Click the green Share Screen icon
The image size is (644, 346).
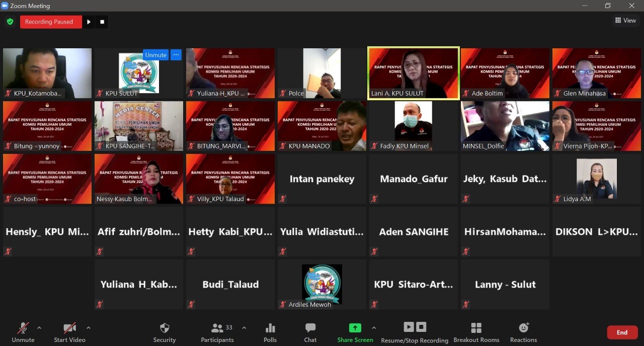(x=355, y=328)
